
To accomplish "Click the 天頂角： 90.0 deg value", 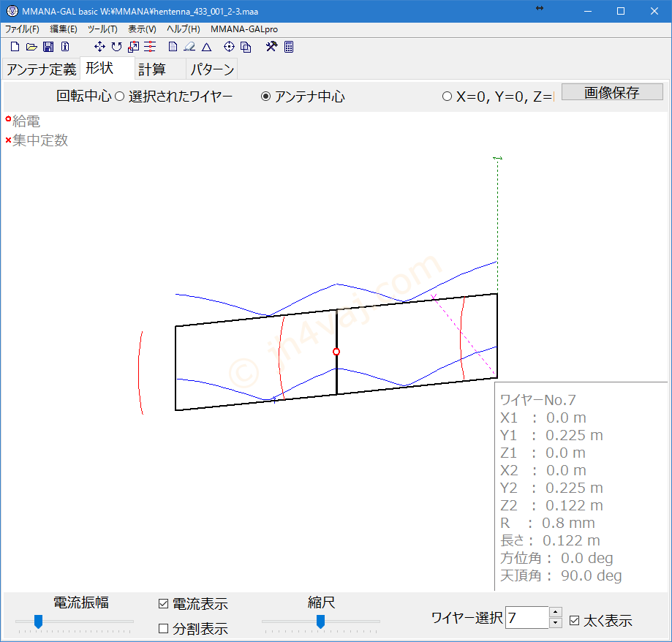I will [561, 575].
